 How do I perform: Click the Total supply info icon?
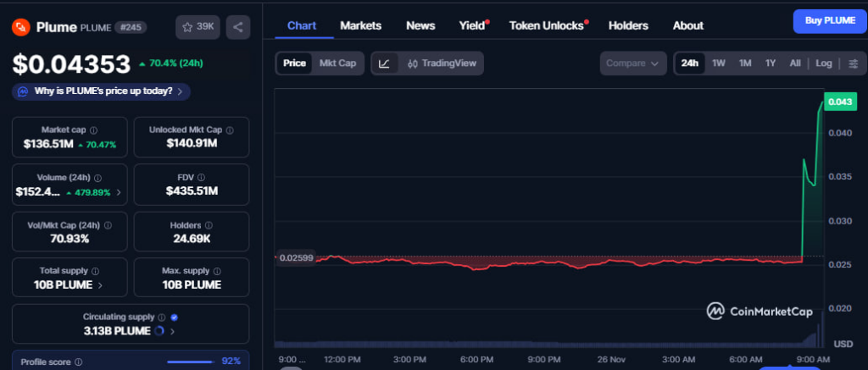coord(95,272)
